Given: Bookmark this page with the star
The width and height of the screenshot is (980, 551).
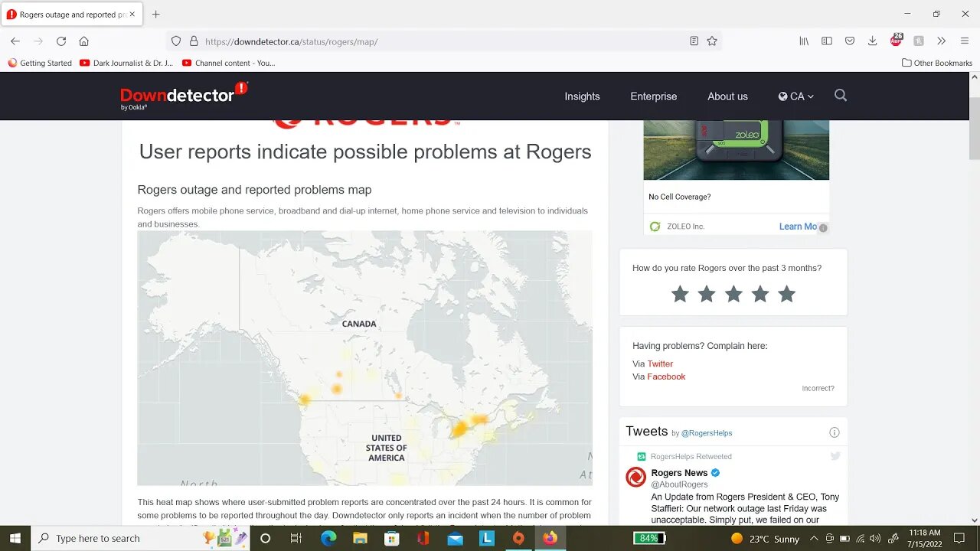Looking at the screenshot, I should [712, 41].
